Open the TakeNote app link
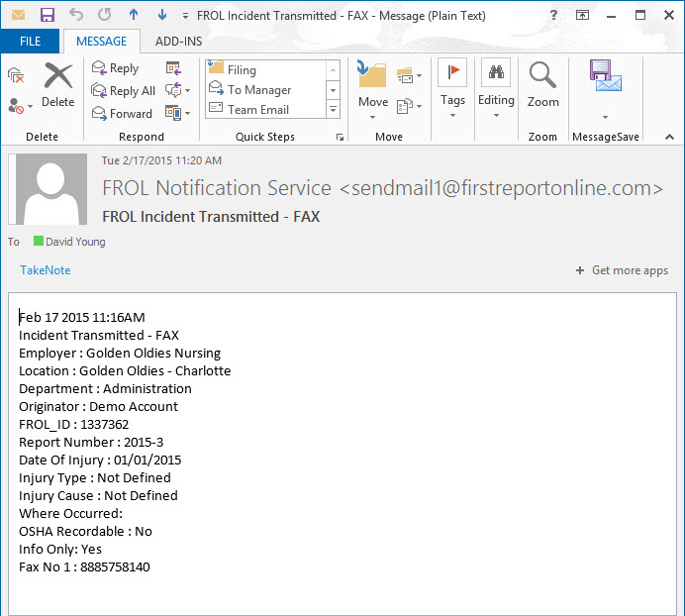685x616 pixels. click(x=46, y=270)
